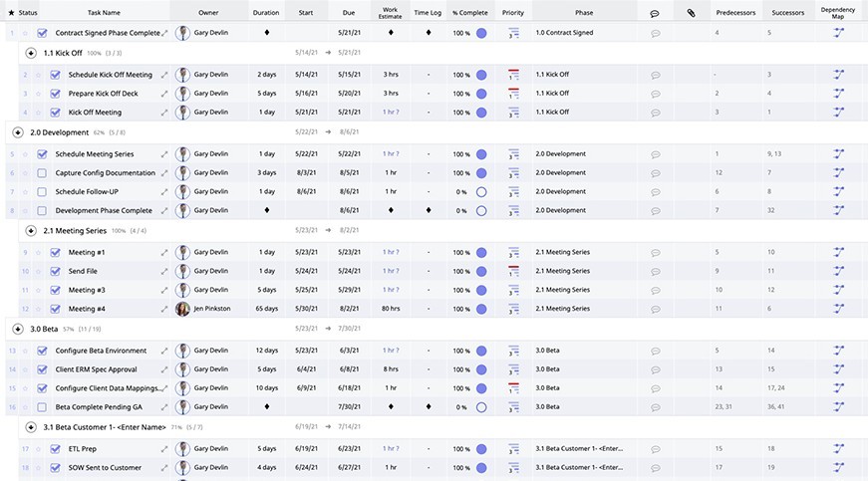868x481 pixels.
Task: Open comments for Prepare Kick Off Deck
Action: pos(656,94)
